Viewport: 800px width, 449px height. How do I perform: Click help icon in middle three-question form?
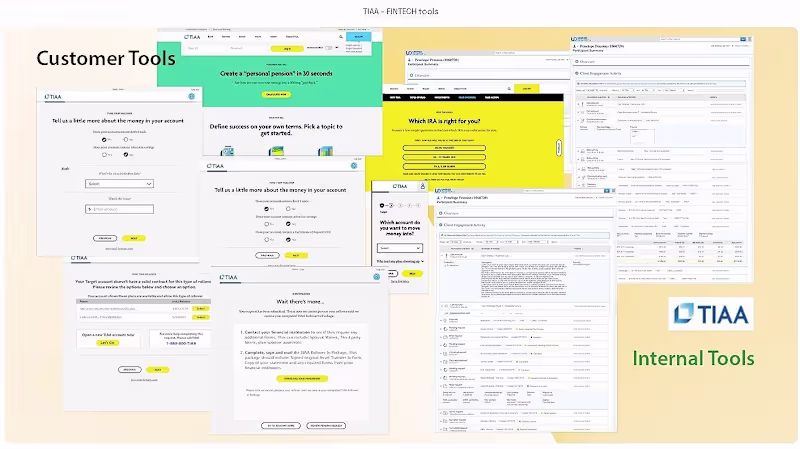point(354,166)
